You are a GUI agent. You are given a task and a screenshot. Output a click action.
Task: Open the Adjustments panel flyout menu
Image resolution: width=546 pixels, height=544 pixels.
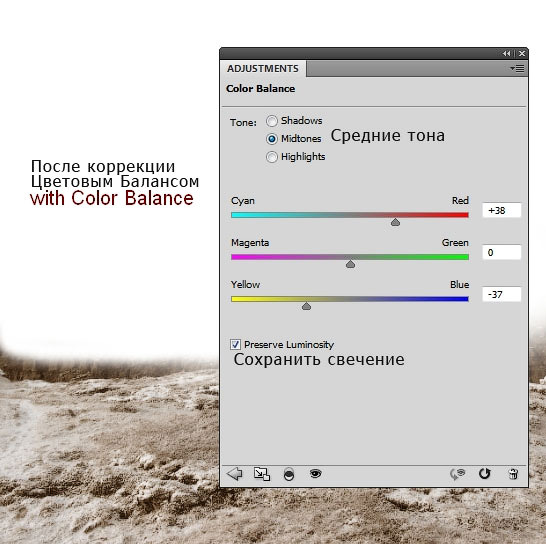click(x=517, y=68)
